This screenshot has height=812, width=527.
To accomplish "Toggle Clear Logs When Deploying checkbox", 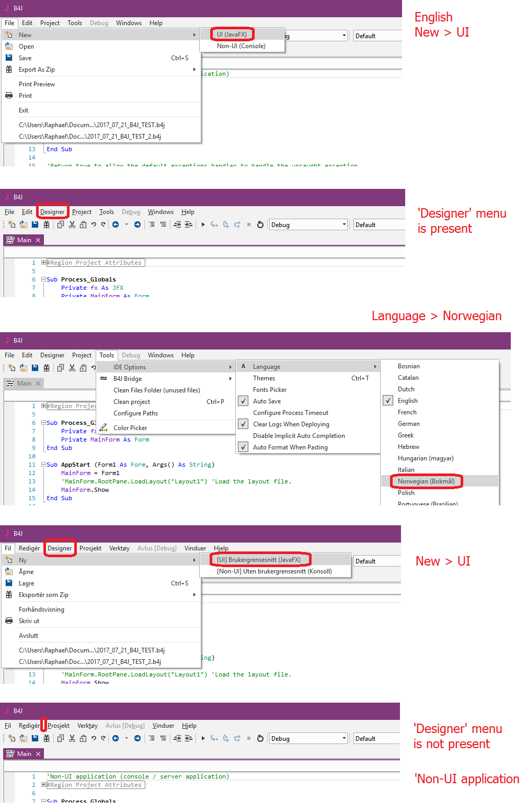I will coord(243,424).
